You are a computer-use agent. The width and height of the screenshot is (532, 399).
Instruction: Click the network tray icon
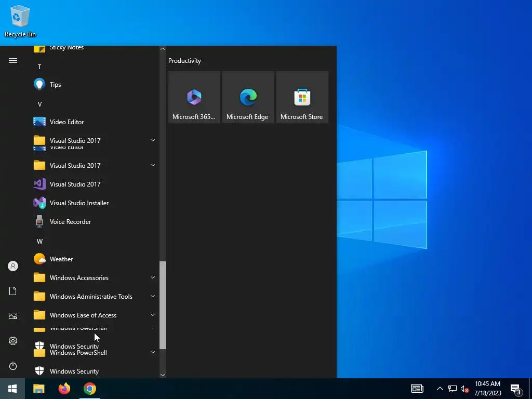coord(453,389)
